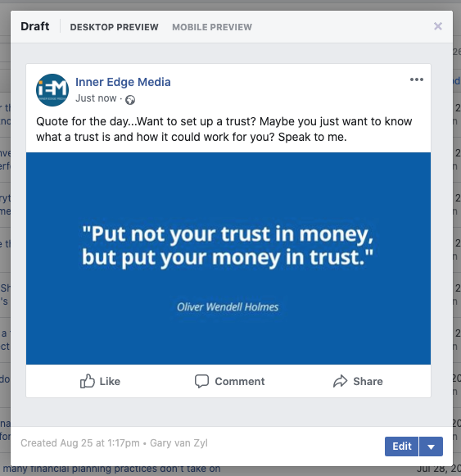Click the Oliver Wendell Holmes attribution text
This screenshot has width=461, height=476.
coord(228,307)
